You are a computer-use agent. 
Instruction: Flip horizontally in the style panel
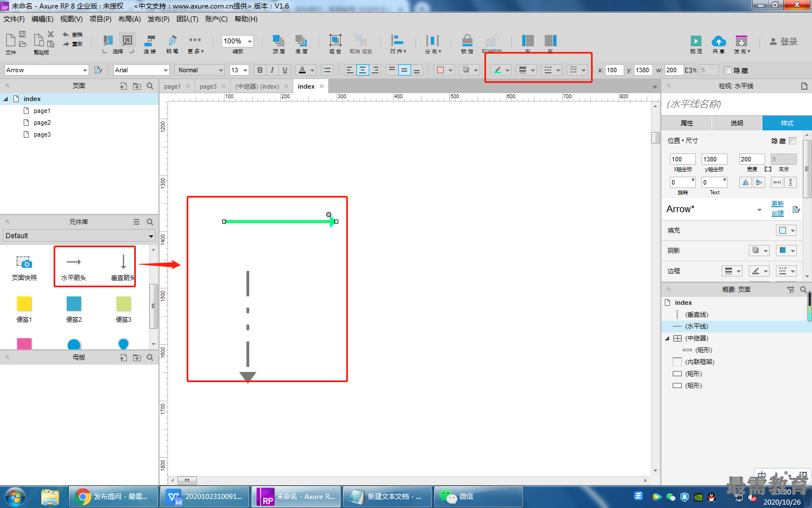[x=745, y=182]
